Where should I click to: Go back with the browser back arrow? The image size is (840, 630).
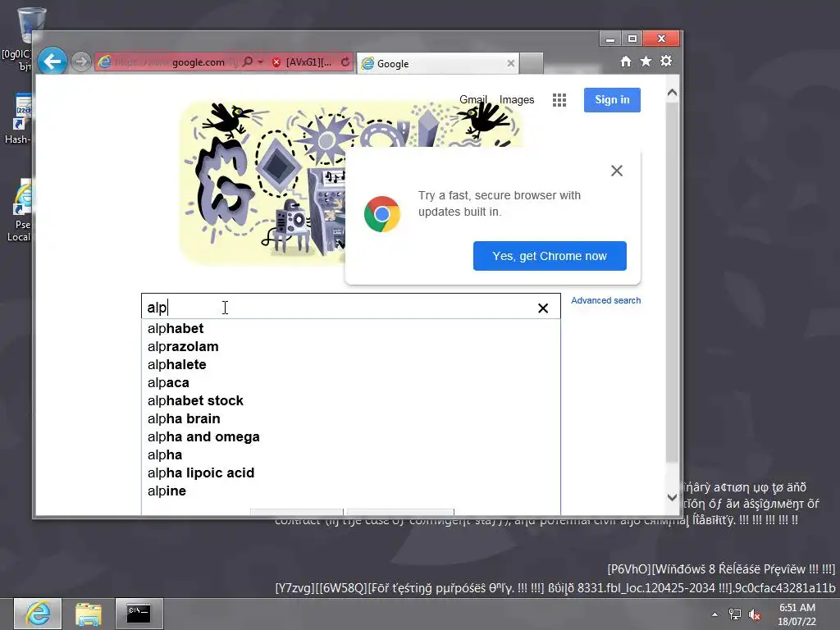(x=52, y=62)
